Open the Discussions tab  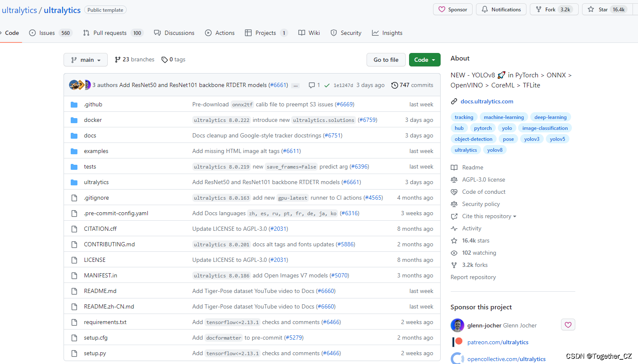click(x=174, y=33)
